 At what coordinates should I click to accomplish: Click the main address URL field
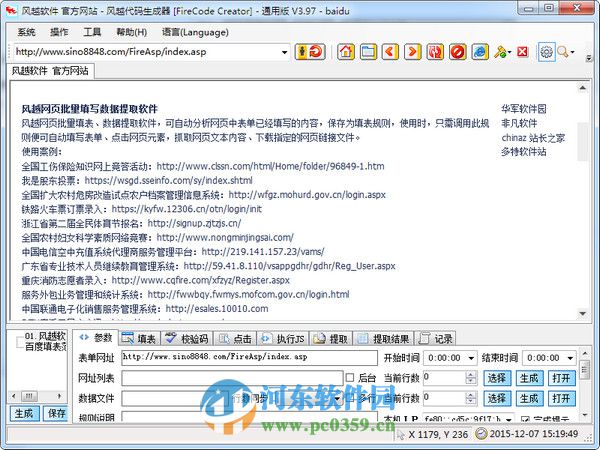[147, 52]
